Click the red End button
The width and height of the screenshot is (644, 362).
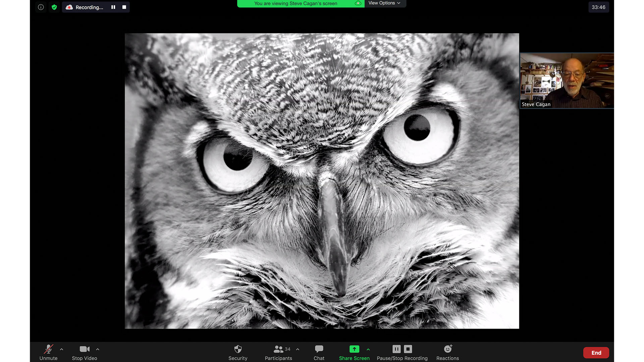tap(596, 353)
